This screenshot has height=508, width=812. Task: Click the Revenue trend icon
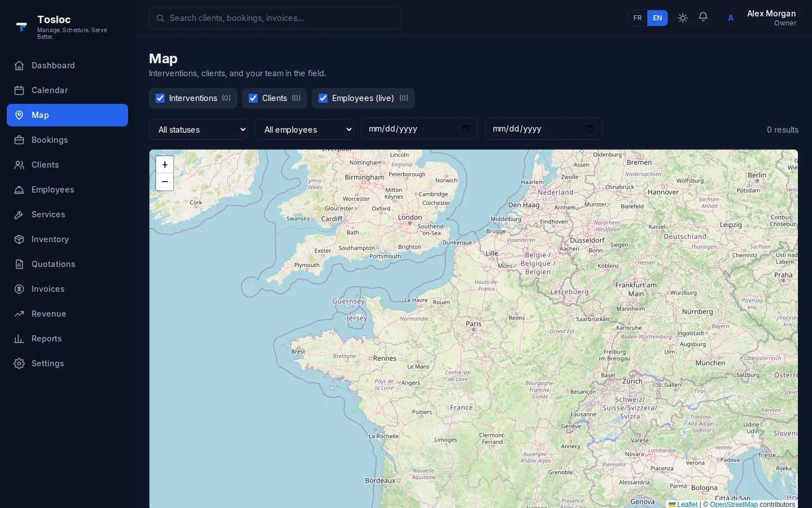point(19,314)
